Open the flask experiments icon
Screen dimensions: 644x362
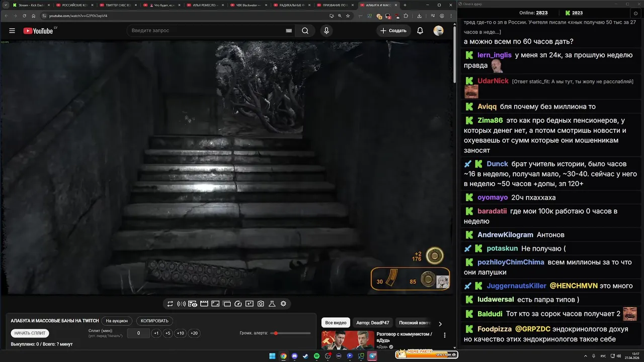[x=272, y=304]
